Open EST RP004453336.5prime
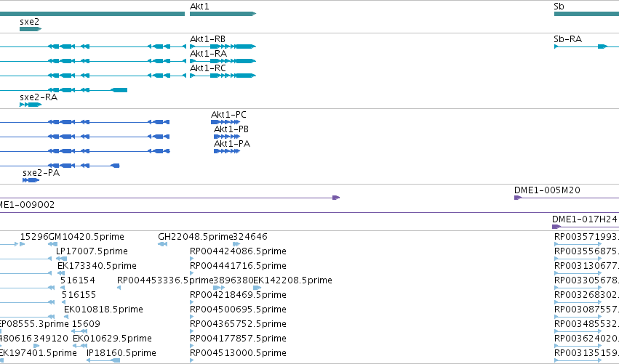619x364 pixels. (165, 280)
